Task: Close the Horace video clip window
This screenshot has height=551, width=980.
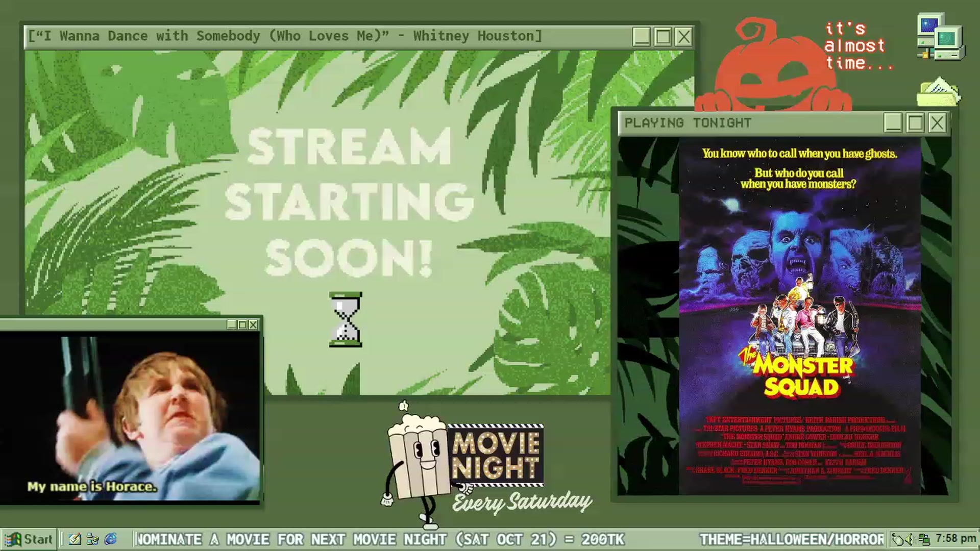Action: click(x=253, y=324)
